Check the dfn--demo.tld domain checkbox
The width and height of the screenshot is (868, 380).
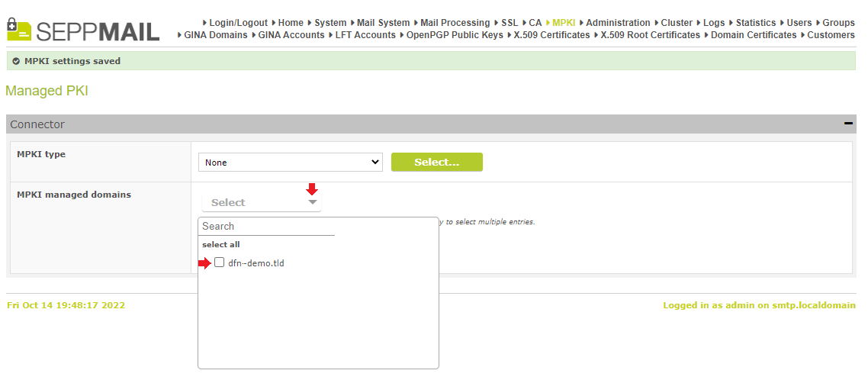point(219,262)
